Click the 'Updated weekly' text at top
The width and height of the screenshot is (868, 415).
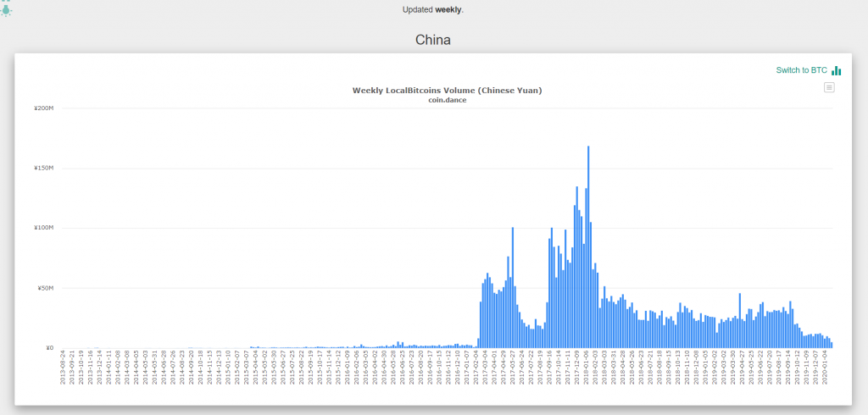point(433,9)
